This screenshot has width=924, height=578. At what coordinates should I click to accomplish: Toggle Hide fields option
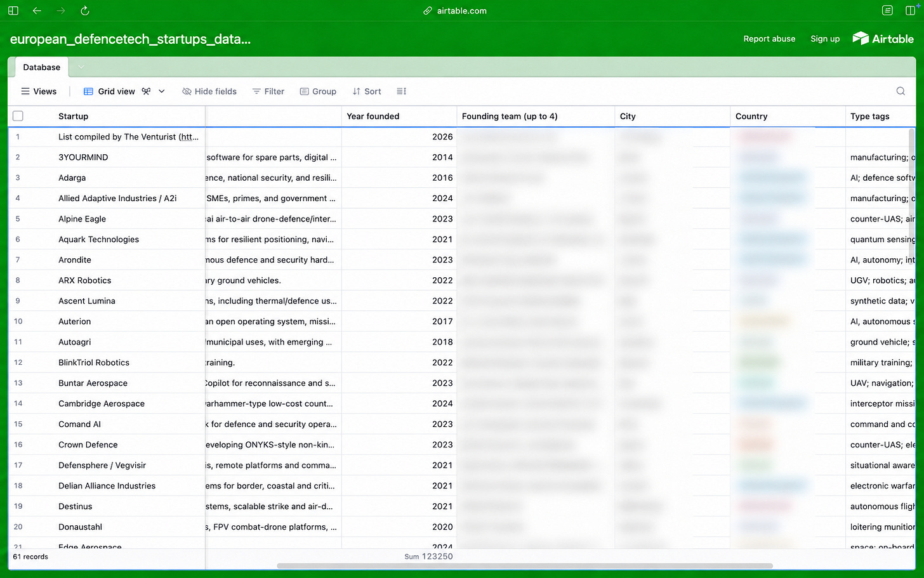209,91
